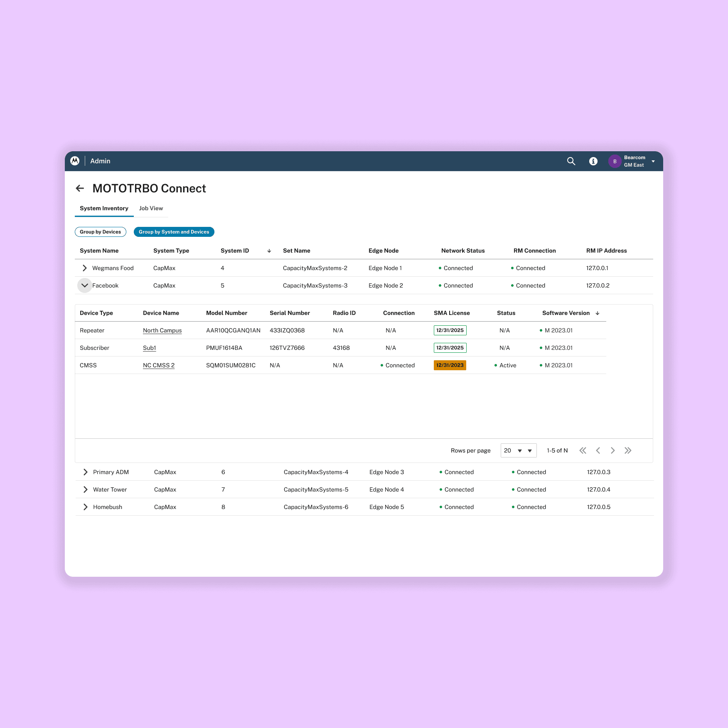Click 'SQM01SUM0281C' model number cell
This screenshot has width=728, height=728.
click(231, 366)
